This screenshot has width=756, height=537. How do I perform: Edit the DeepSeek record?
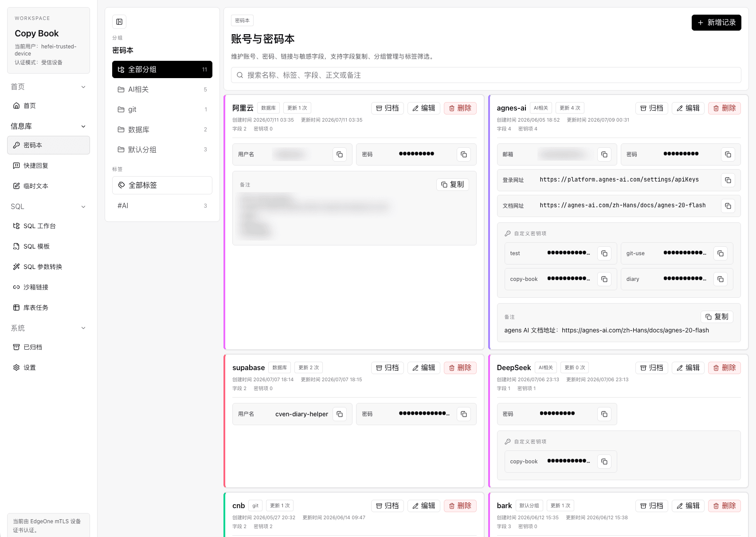click(688, 368)
